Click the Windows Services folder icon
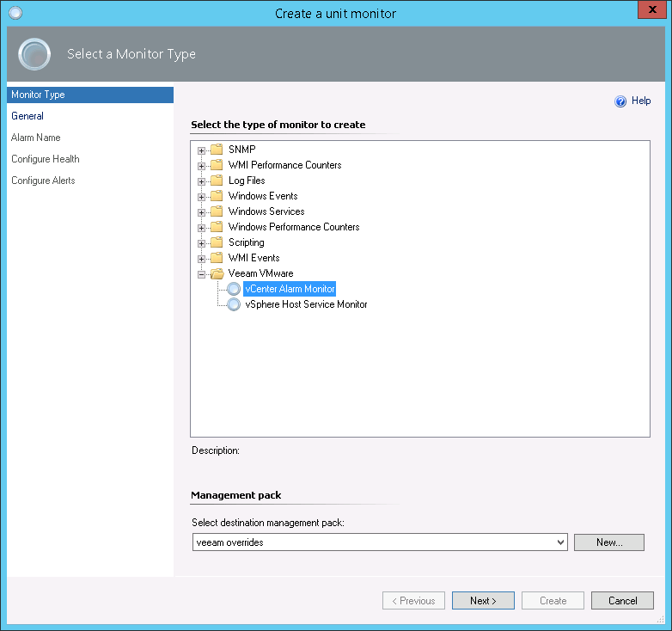Image resolution: width=672 pixels, height=631 pixels. coord(217,211)
